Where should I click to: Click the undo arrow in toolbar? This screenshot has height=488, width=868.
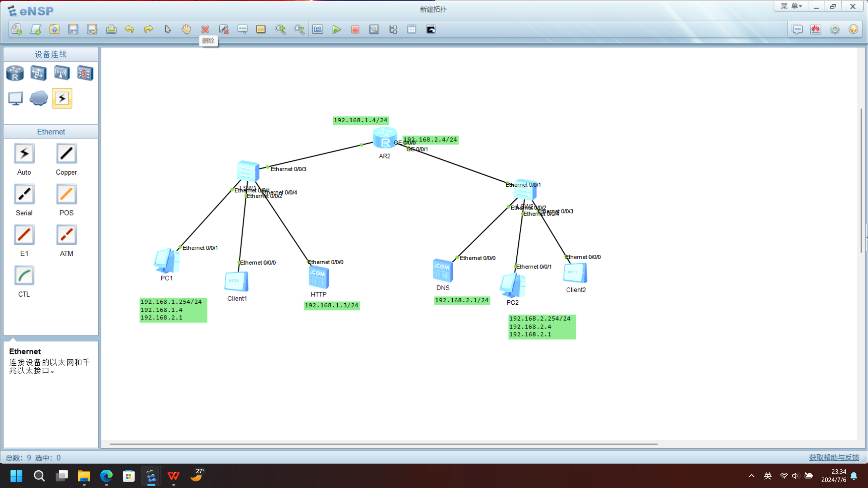pos(129,29)
